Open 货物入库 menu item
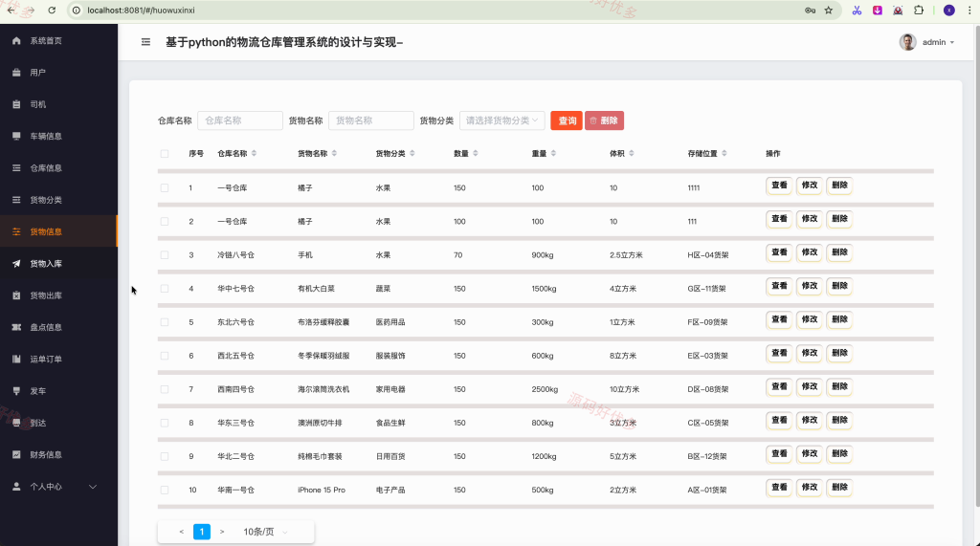 tap(58, 264)
